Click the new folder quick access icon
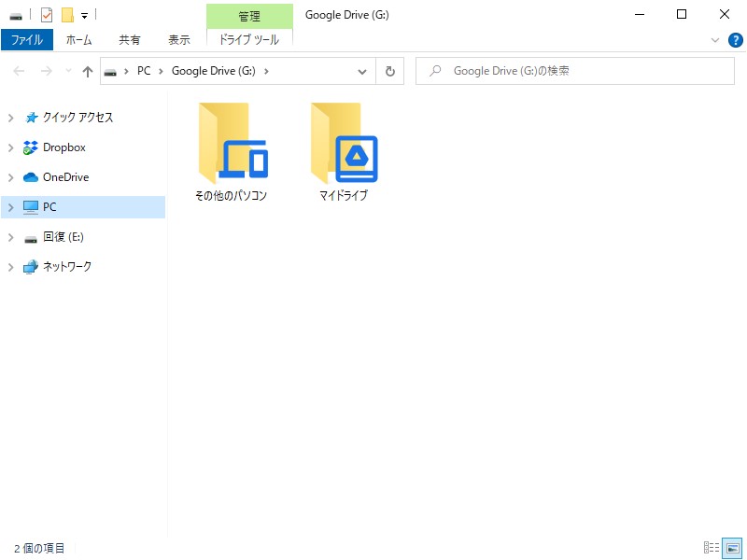Screen dimensions: 747x560 (67, 15)
